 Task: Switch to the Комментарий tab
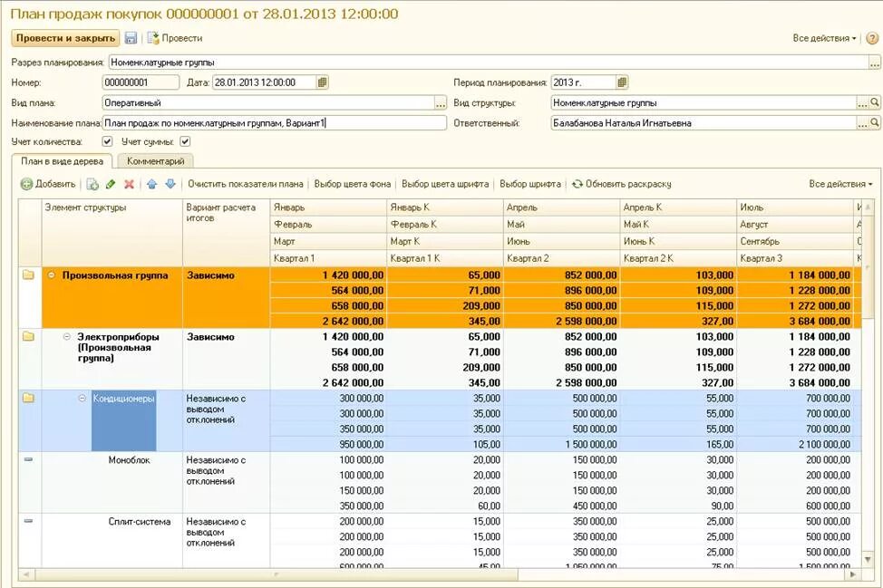(155, 161)
